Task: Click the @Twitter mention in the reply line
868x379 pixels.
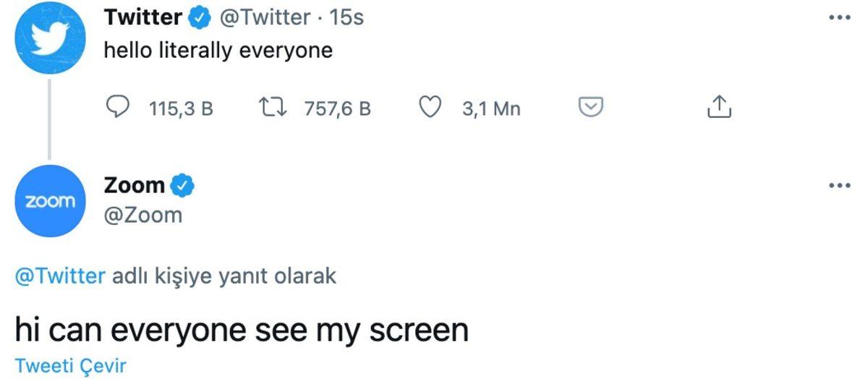Action: point(59,276)
